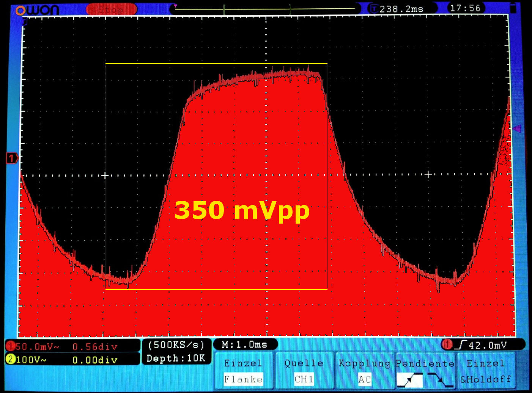532x393 pixels.
Task: Open the Einzel & Holdoff menu
Action: 486,371
